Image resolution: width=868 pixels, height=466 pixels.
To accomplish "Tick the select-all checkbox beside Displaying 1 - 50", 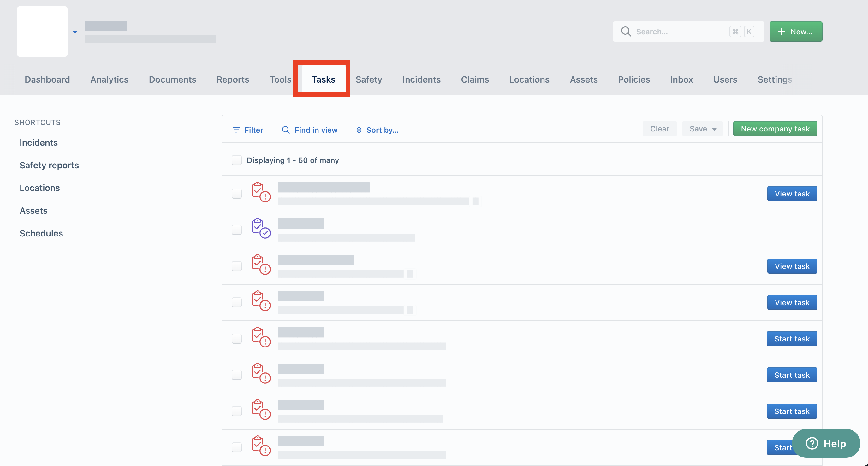I will point(236,160).
